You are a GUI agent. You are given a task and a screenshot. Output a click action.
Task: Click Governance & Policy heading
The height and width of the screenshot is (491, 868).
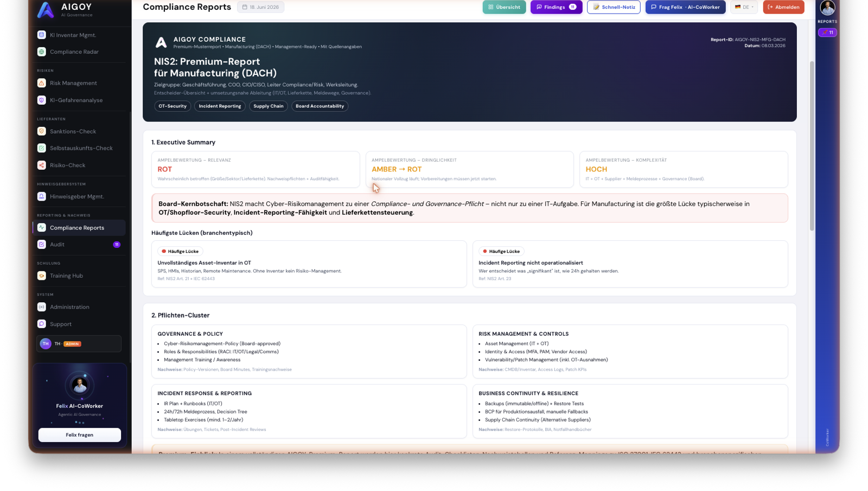[190, 334]
